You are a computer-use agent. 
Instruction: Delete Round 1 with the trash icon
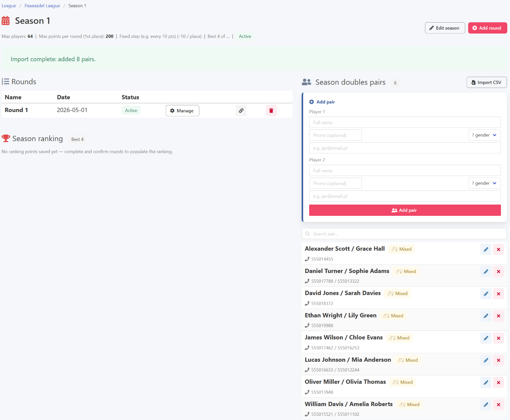click(x=271, y=111)
